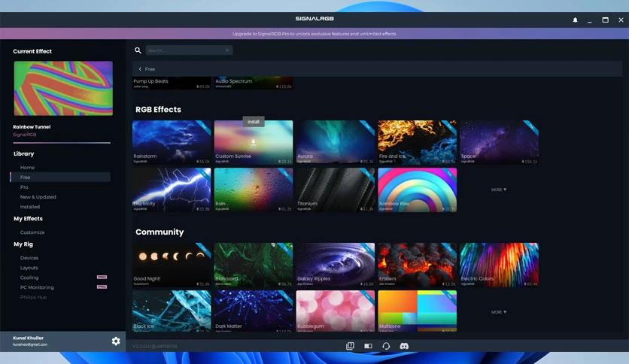Select the Biohazard effect
The image size is (629, 364).
[x=254, y=265]
